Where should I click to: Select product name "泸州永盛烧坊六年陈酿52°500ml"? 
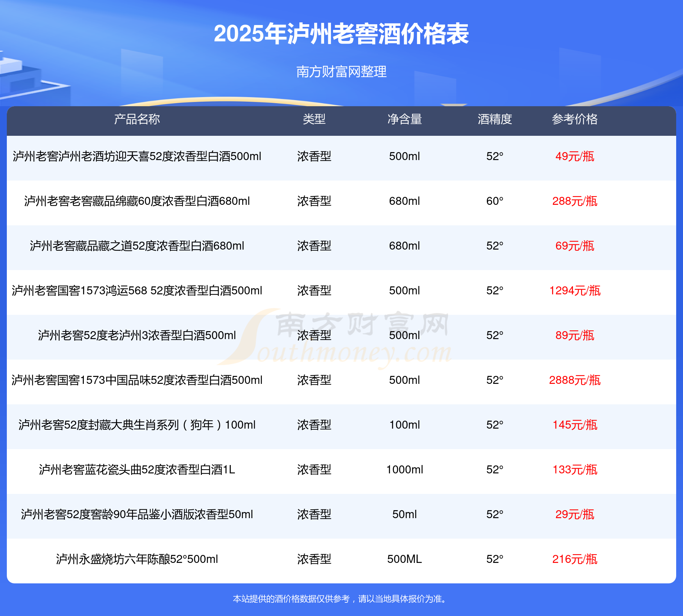[137, 559]
